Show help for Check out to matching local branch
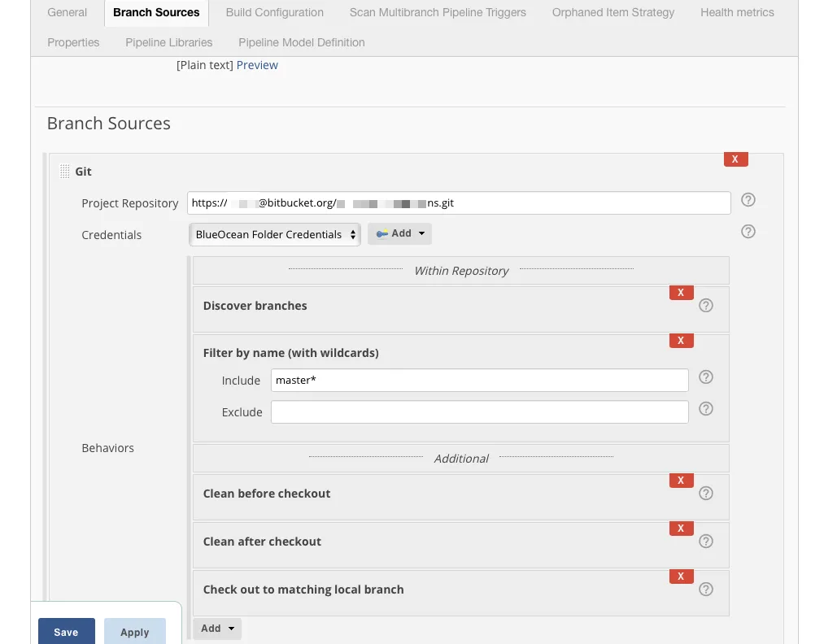 [x=706, y=590]
